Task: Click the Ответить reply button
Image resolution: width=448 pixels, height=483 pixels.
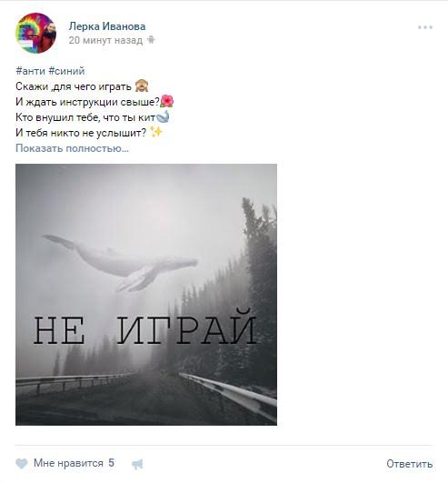Action: [410, 464]
